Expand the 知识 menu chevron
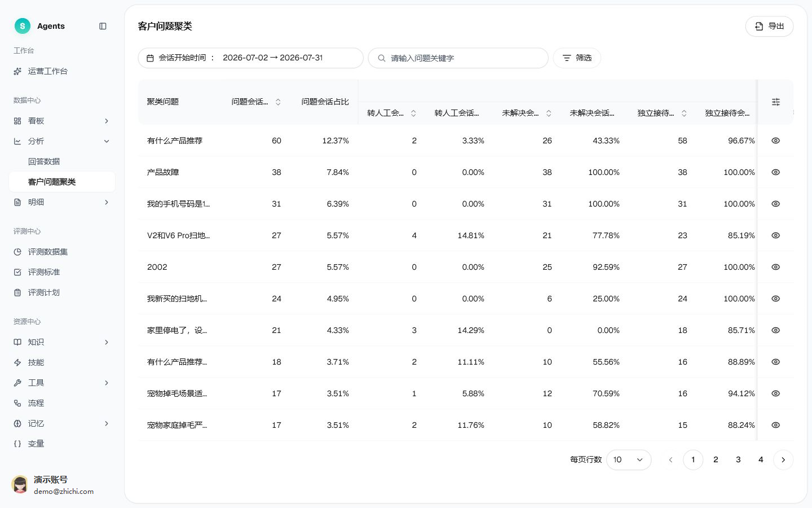 [107, 342]
